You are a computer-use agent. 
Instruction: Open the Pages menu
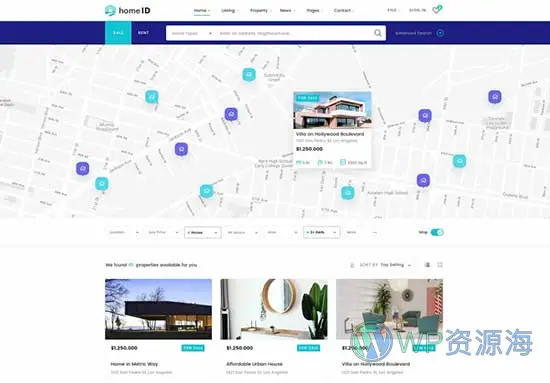[x=314, y=11]
